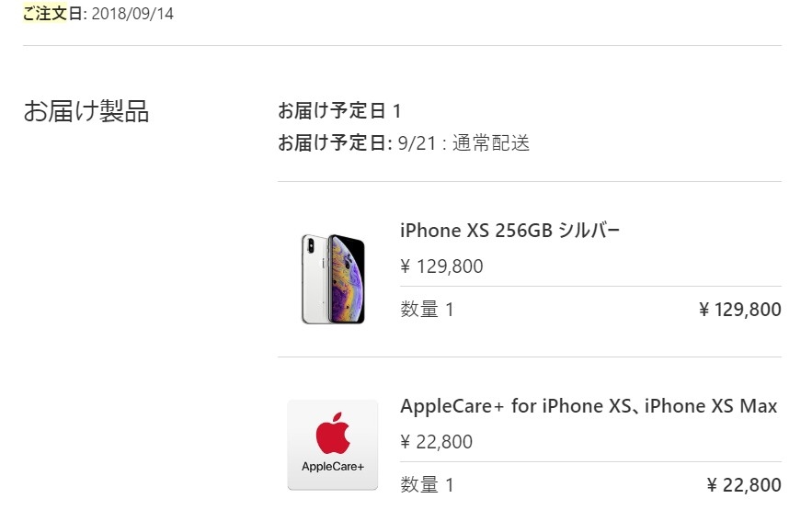Click the white iPhone back in product image
812x521 pixels.
315,278
